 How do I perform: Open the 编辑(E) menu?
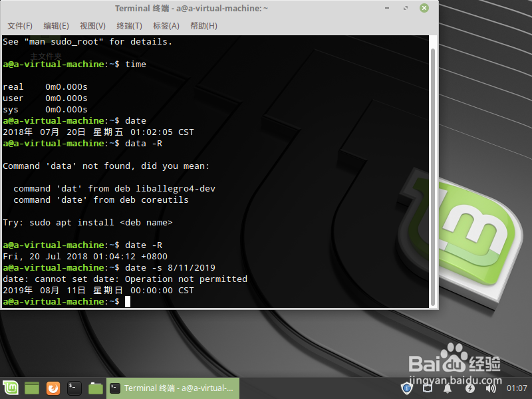[x=57, y=25]
